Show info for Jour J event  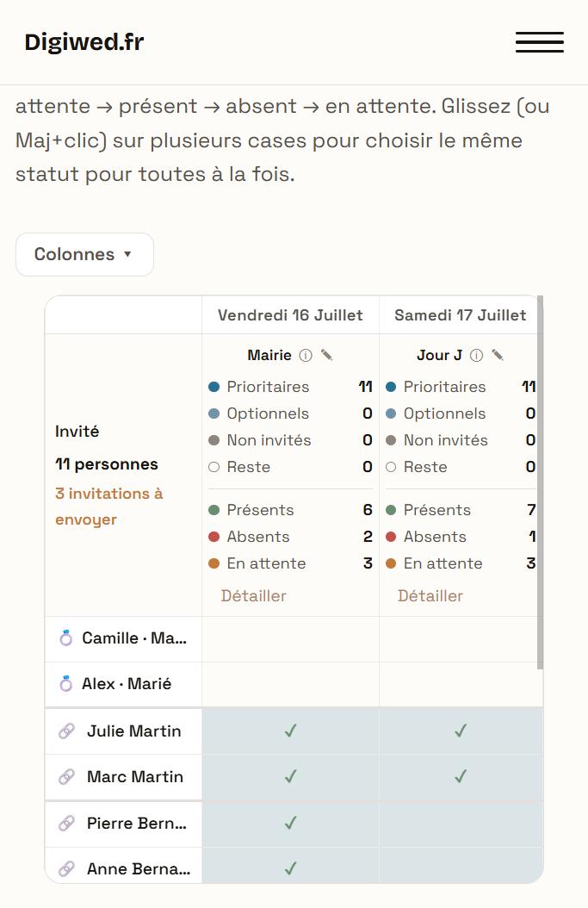[476, 355]
